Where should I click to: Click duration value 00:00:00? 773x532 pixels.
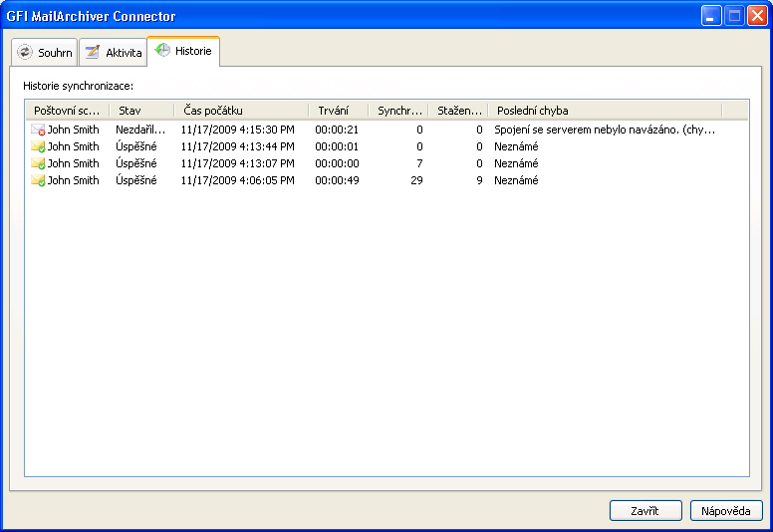tap(337, 163)
